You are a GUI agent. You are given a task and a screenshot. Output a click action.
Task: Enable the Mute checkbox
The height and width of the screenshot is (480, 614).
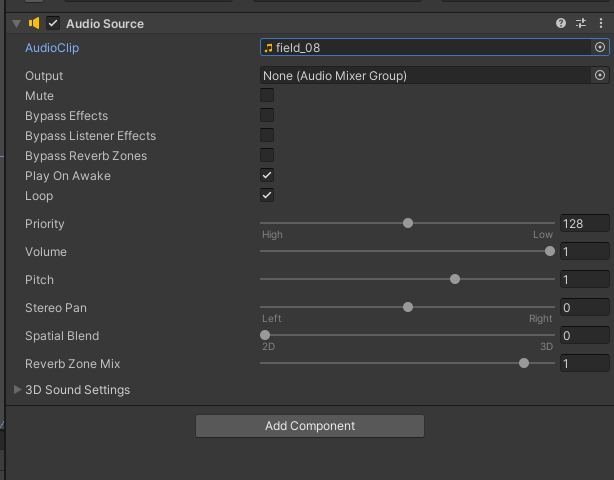click(x=267, y=95)
